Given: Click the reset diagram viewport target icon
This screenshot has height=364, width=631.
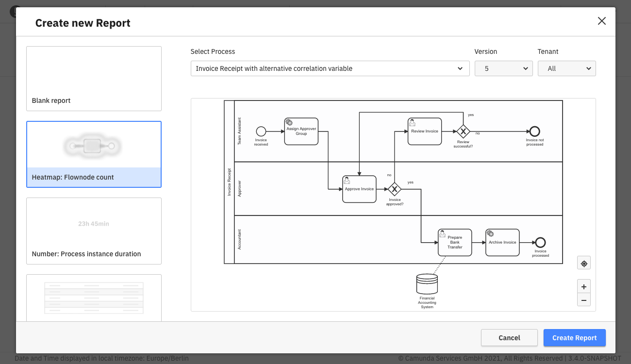Looking at the screenshot, I should coord(584,263).
